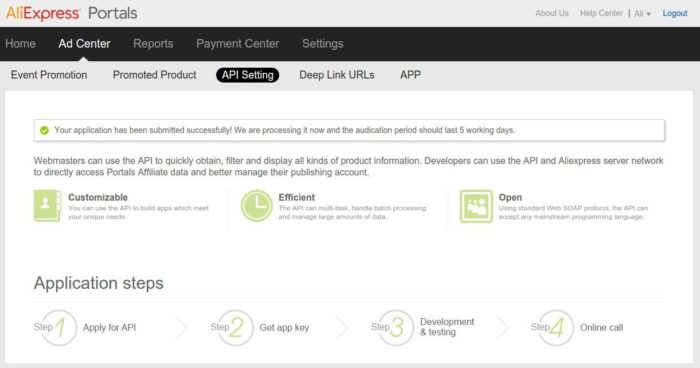The width and height of the screenshot is (700, 368).
Task: Click the Open people group icon
Action: point(476,206)
